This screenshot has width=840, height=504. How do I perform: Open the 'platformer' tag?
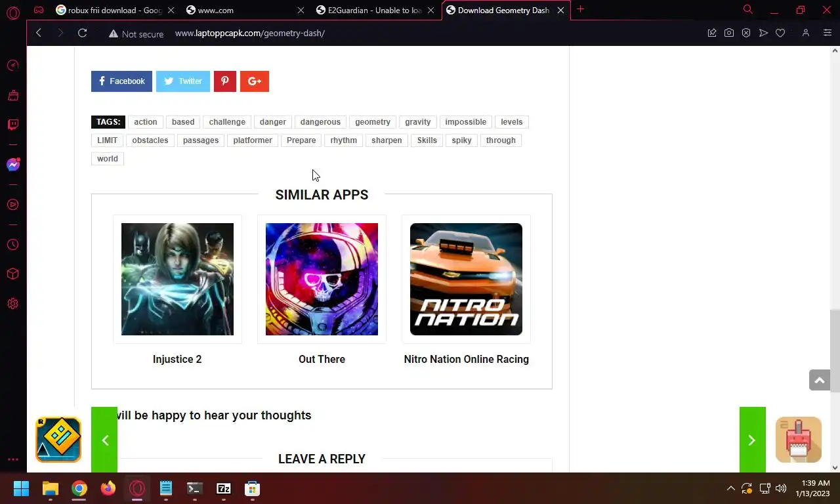click(253, 140)
